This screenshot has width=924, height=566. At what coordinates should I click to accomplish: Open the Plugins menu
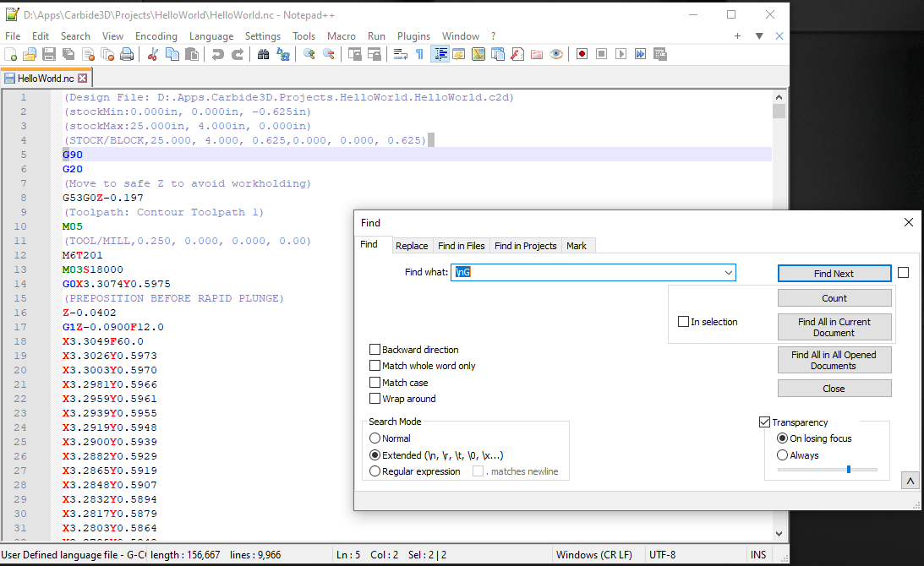point(413,36)
